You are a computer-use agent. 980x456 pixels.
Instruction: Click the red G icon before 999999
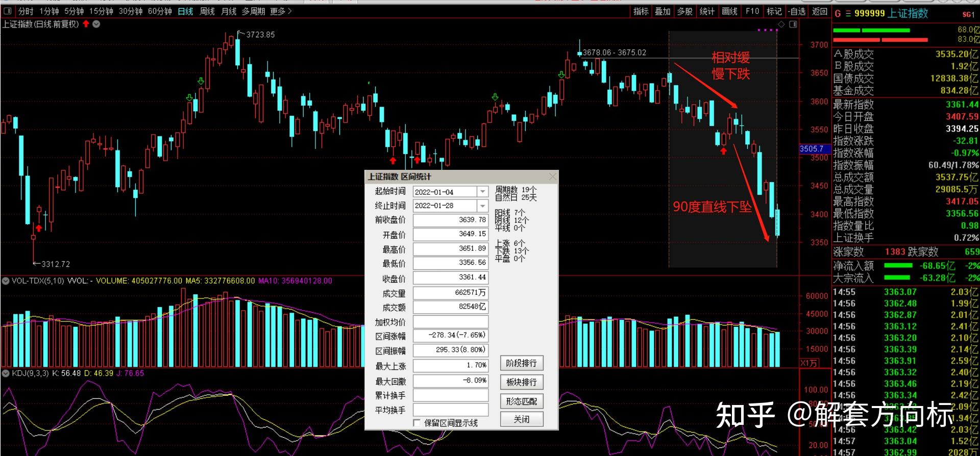[837, 14]
